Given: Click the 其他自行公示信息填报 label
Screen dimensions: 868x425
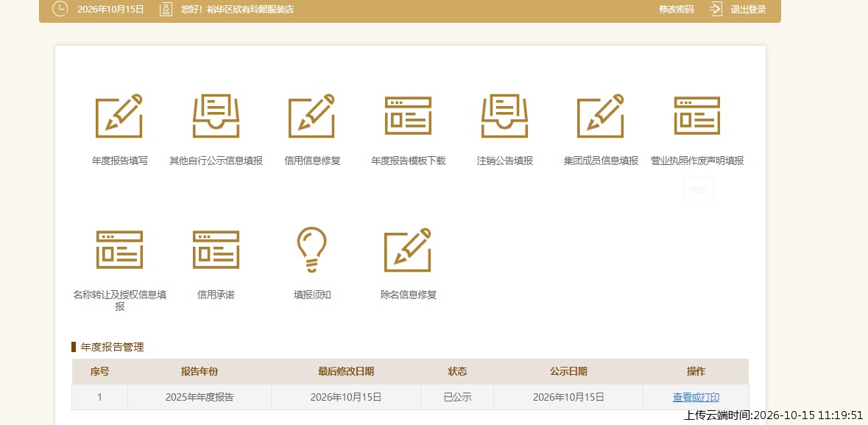Looking at the screenshot, I should (216, 161).
